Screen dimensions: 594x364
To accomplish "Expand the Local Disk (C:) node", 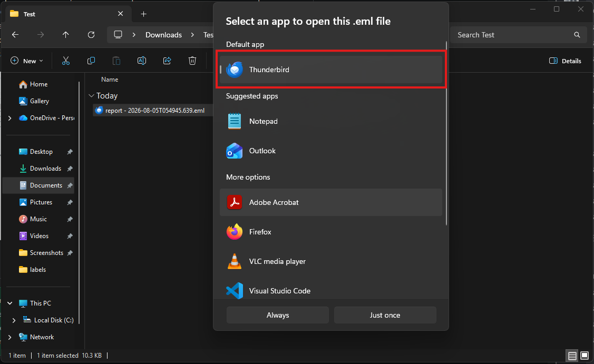I will pyautogui.click(x=14, y=320).
